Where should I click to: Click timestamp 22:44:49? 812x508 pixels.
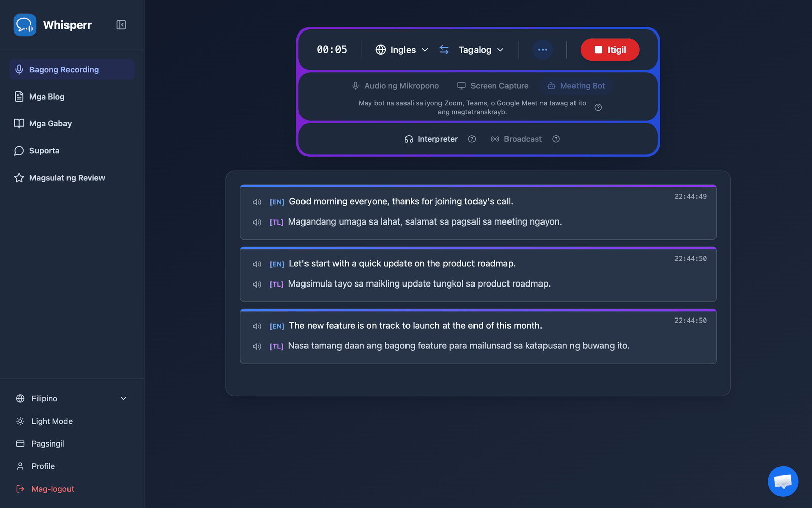pyautogui.click(x=691, y=196)
